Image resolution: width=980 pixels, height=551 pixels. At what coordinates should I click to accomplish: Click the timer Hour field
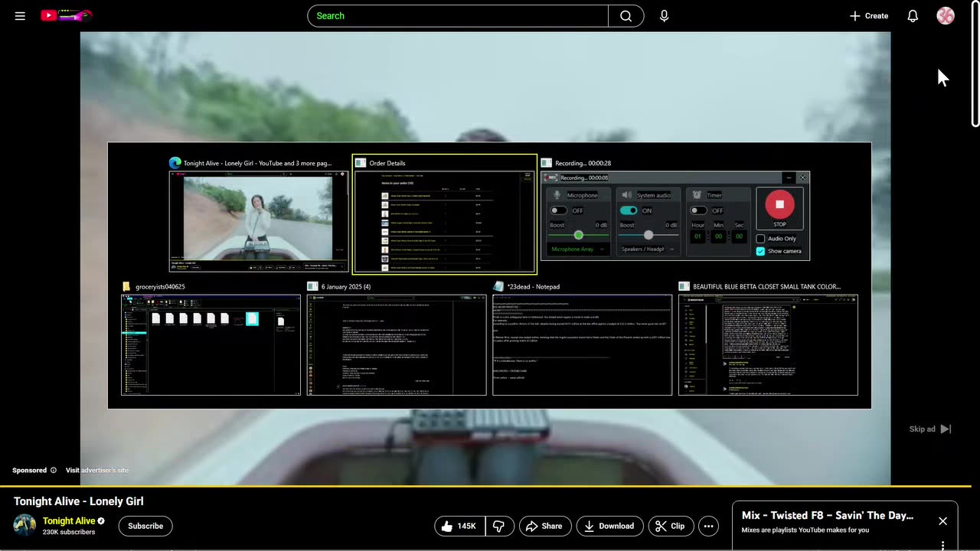[697, 236]
